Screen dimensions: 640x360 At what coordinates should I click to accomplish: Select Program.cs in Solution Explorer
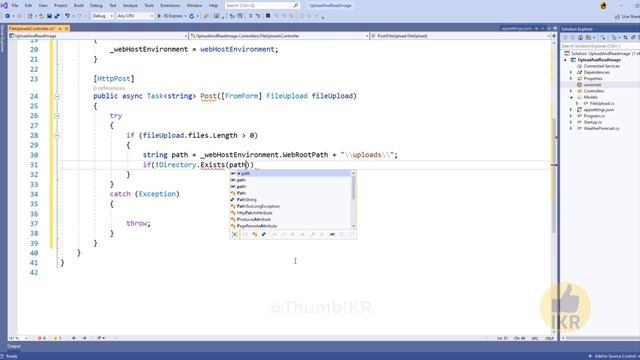pyautogui.click(x=594, y=116)
